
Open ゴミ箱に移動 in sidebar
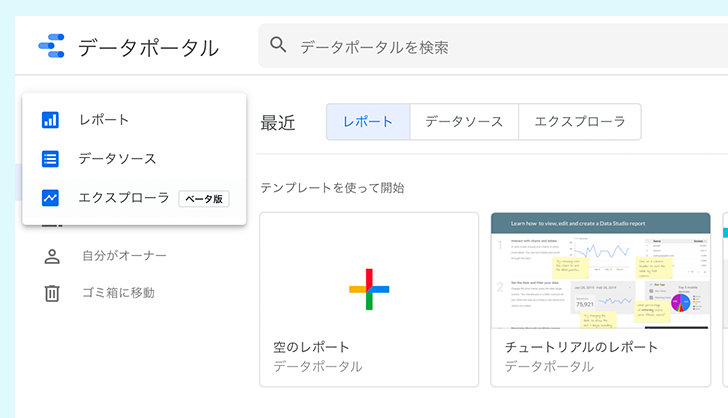click(118, 293)
